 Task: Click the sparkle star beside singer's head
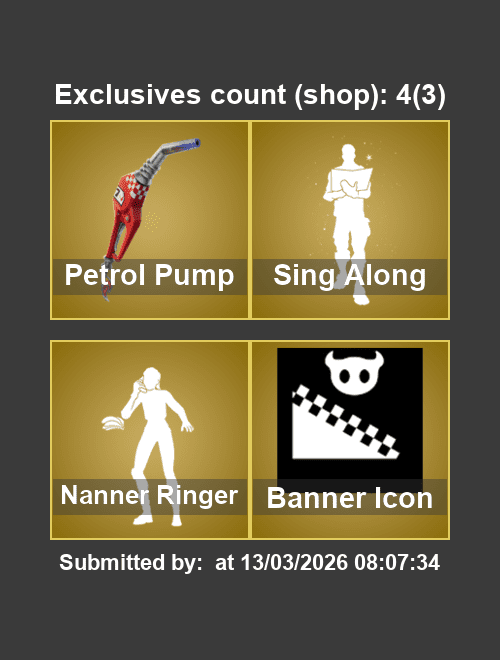(x=369, y=158)
